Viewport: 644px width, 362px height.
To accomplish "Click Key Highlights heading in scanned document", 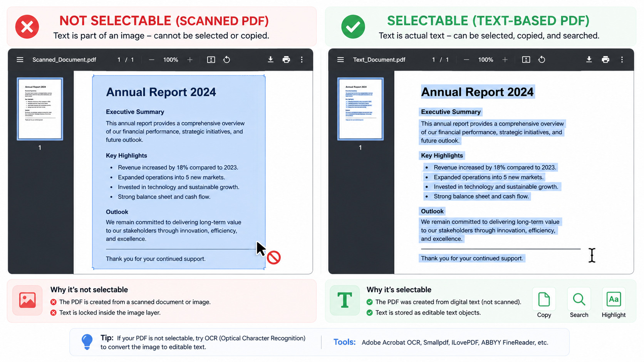I will 126,155.
